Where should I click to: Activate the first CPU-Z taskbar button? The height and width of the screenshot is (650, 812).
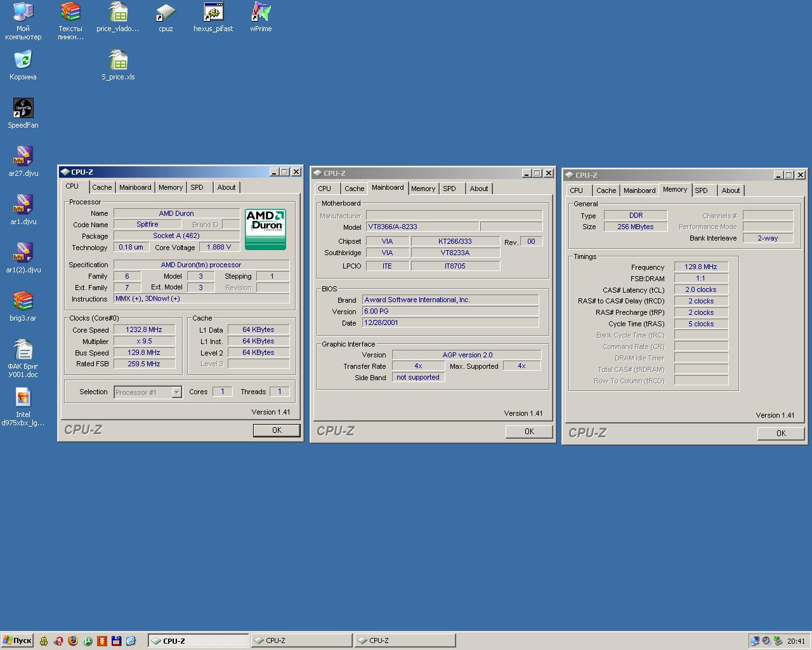[198, 640]
